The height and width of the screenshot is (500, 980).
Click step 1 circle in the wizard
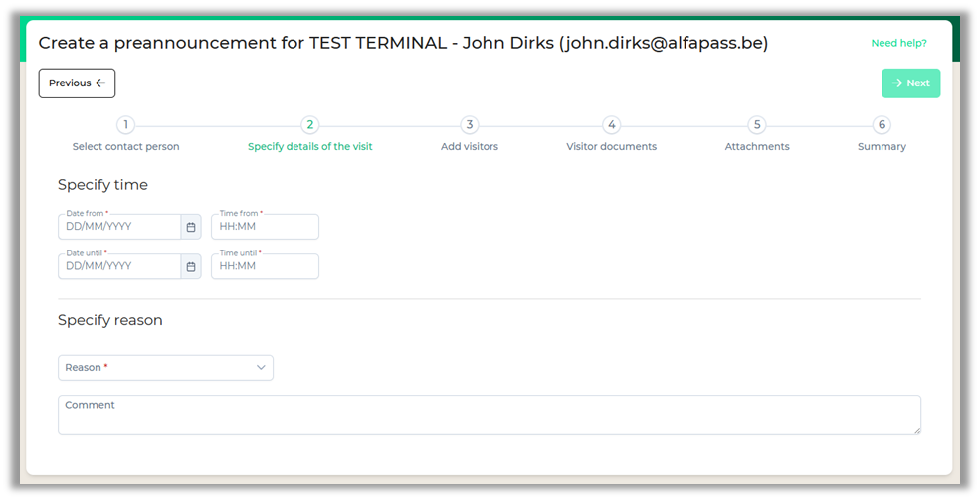(x=125, y=125)
